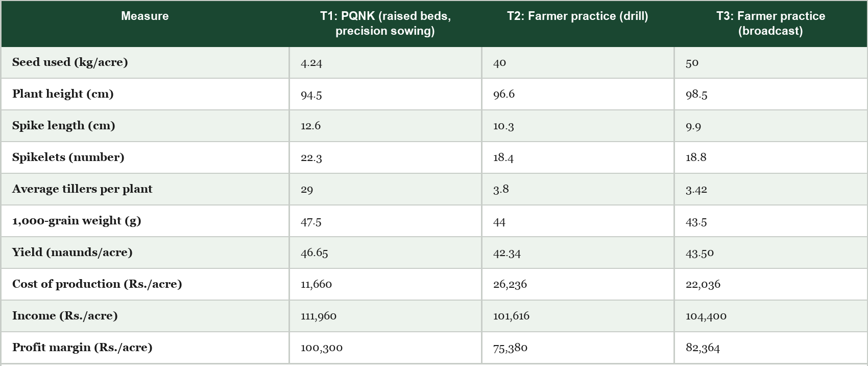Select the Measure column header
Viewport: 868px width, 366px height.
(145, 16)
